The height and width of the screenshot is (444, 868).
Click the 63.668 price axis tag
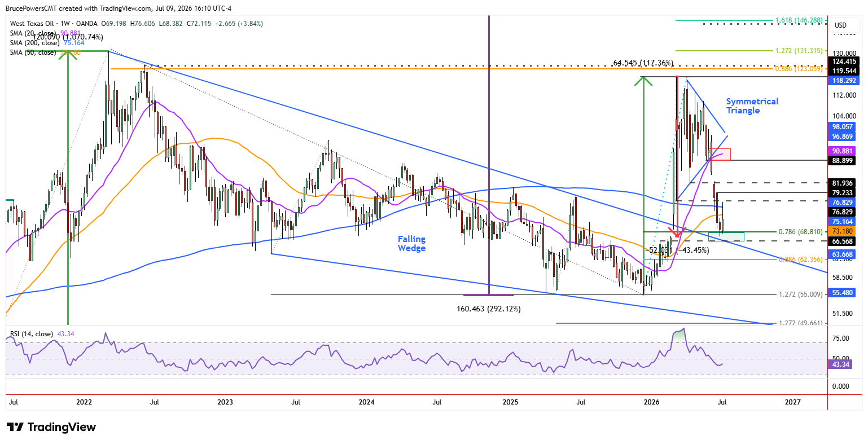[x=843, y=254]
